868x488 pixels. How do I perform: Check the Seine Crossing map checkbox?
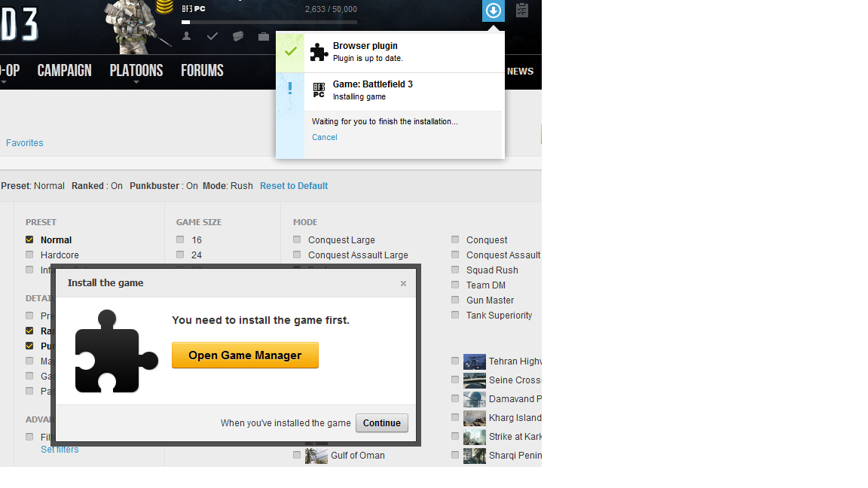pyautogui.click(x=455, y=380)
